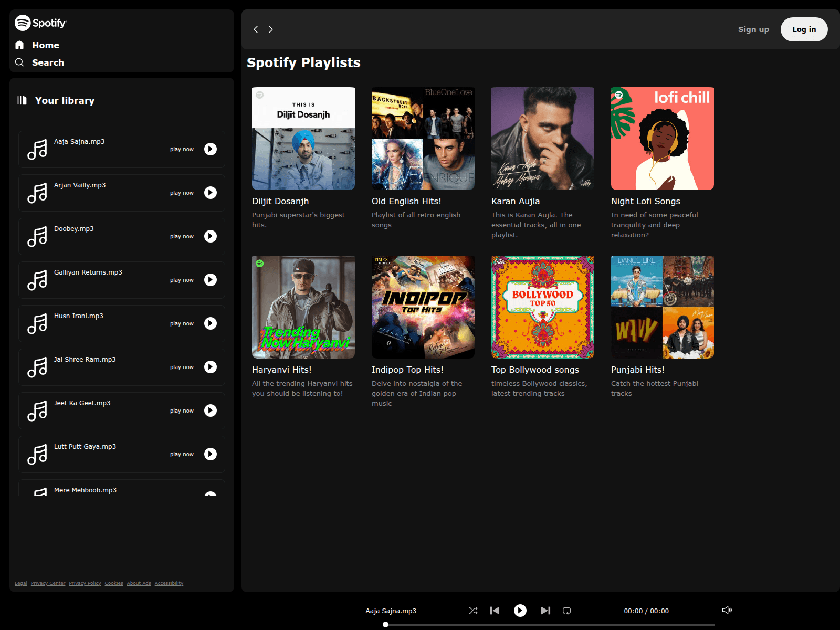Open the About Ads footer link
Image resolution: width=840 pixels, height=630 pixels.
pyautogui.click(x=139, y=583)
